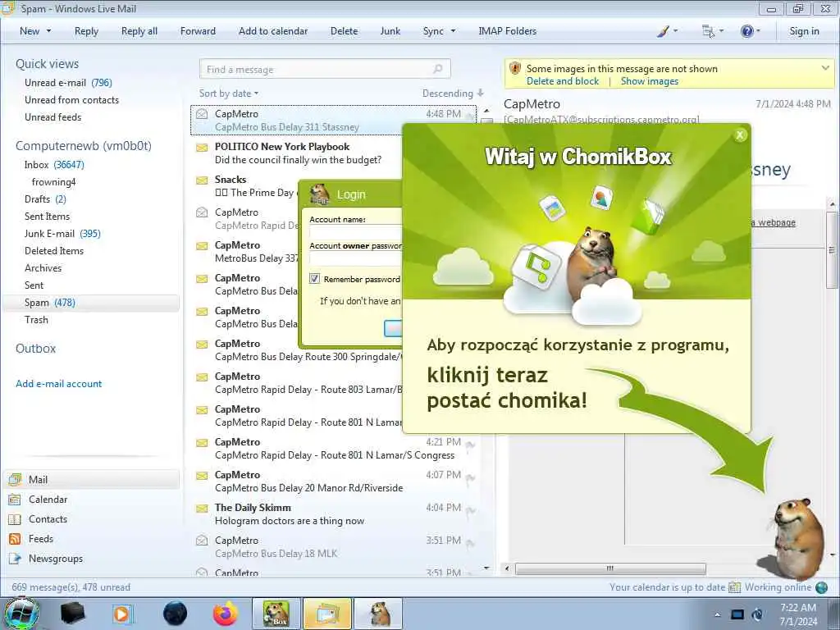Click Sign in button
Image resolution: width=840 pixels, height=630 pixels.
pyautogui.click(x=804, y=31)
